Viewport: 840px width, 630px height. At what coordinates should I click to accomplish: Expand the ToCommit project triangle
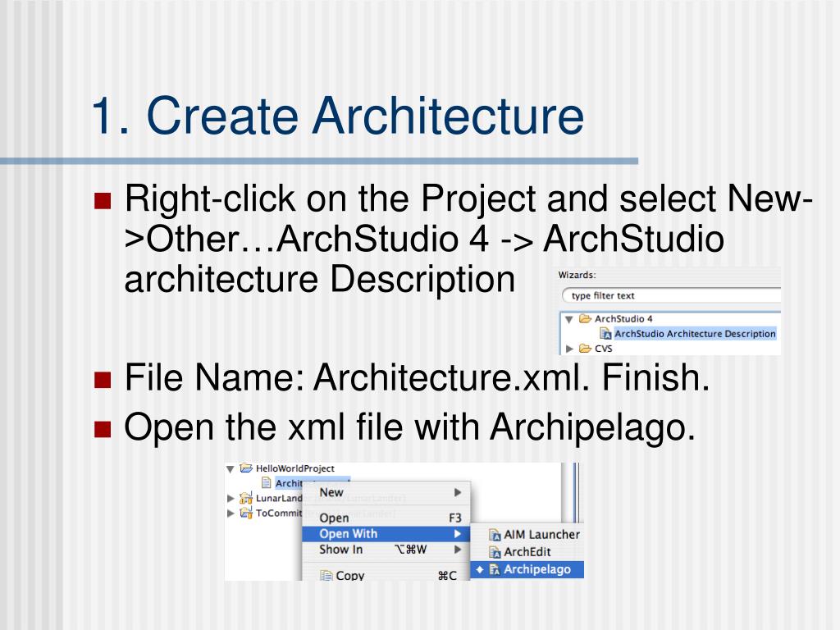tap(231, 514)
